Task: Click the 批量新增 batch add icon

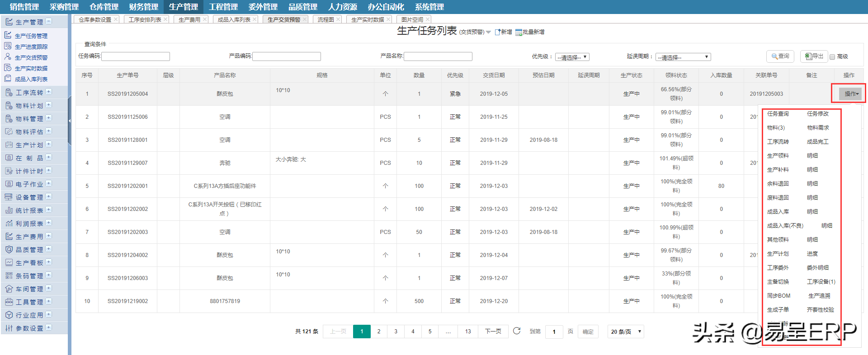Action: pyautogui.click(x=519, y=32)
